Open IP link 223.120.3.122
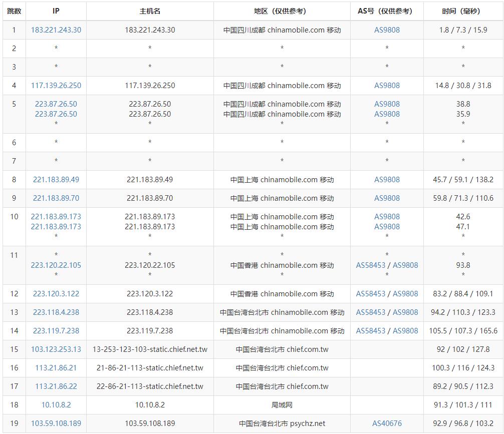The height and width of the screenshot is (434, 504). (x=56, y=294)
